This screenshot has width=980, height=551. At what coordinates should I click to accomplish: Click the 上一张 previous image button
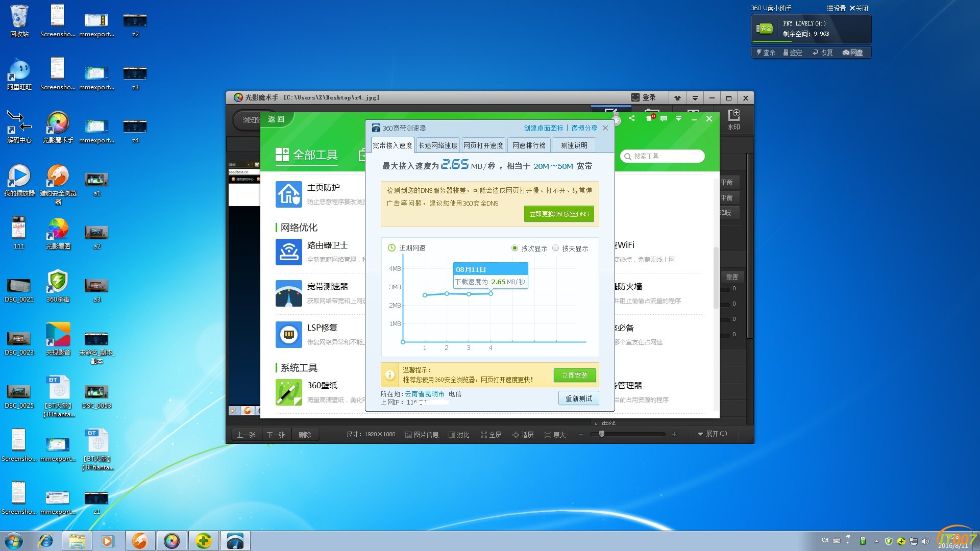pos(246,435)
